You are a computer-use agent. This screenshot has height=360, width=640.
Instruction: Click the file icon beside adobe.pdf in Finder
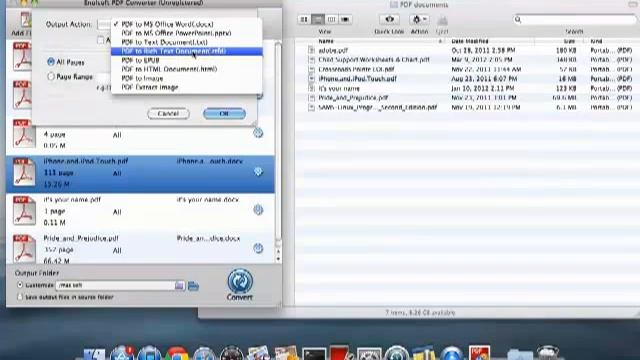pyautogui.click(x=311, y=50)
